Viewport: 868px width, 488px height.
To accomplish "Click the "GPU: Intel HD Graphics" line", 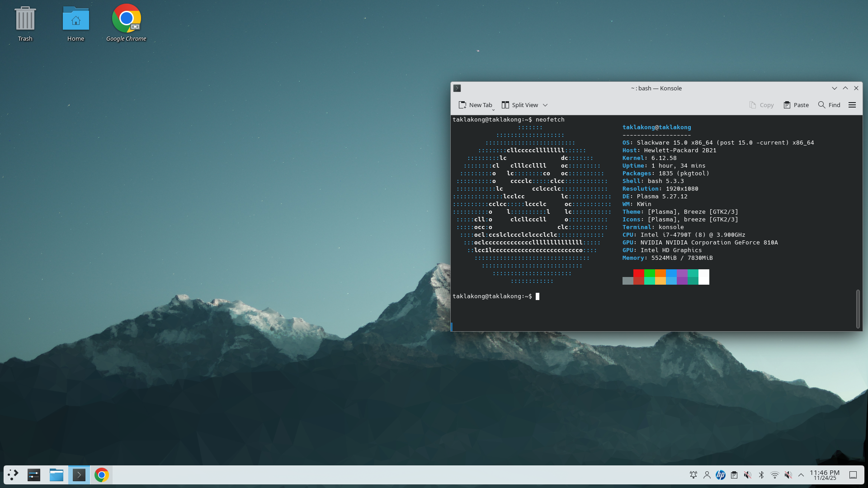I will tap(662, 250).
